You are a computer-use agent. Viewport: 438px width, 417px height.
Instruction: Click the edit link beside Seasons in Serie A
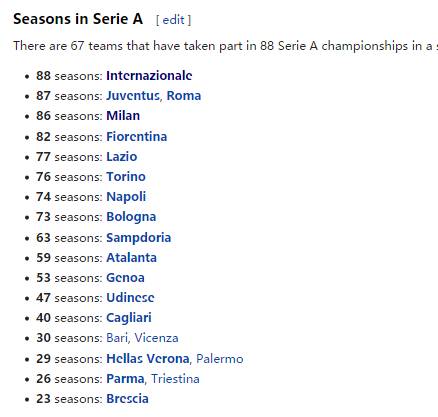[173, 20]
